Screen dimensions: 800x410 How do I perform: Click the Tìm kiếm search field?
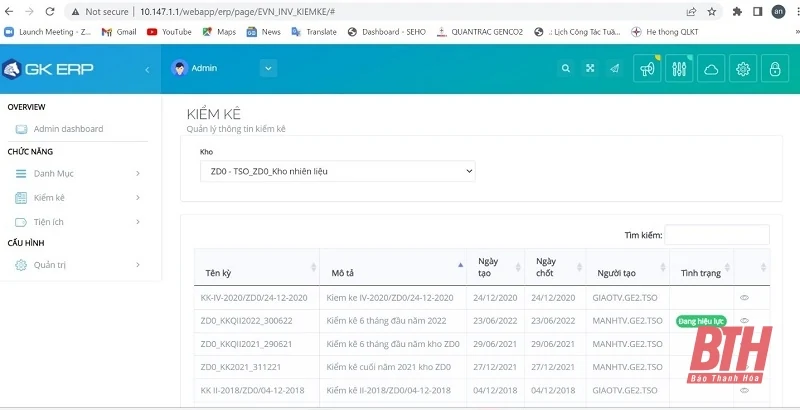(x=717, y=235)
